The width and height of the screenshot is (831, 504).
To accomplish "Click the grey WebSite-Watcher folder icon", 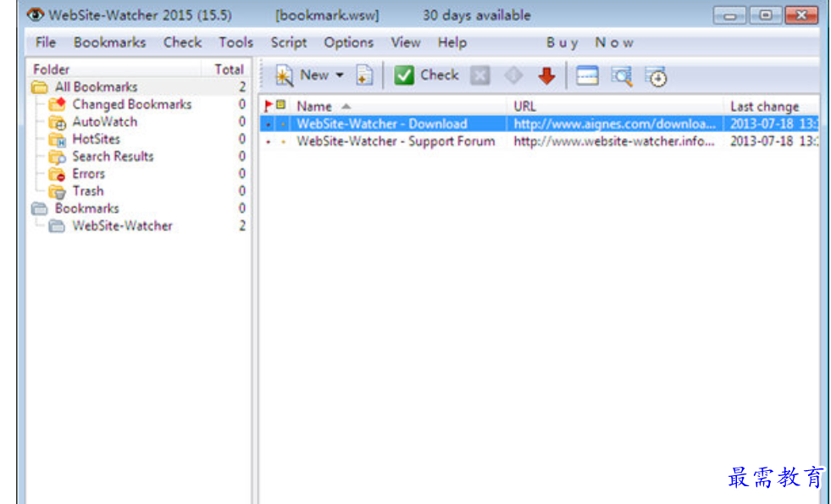I will [x=58, y=226].
